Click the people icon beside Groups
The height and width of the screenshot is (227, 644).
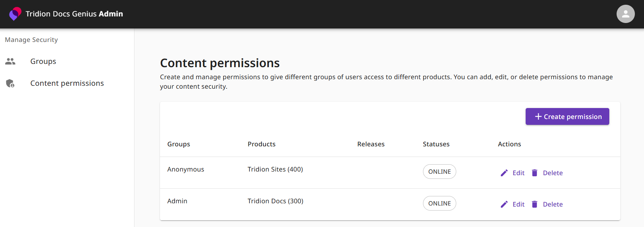pyautogui.click(x=10, y=61)
